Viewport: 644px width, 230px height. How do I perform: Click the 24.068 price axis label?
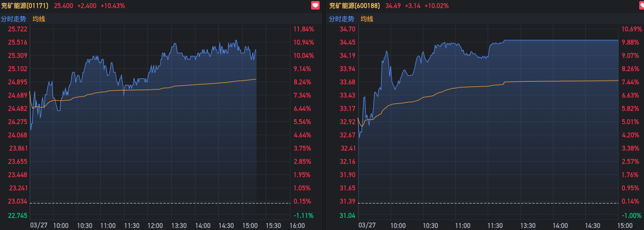(18, 135)
